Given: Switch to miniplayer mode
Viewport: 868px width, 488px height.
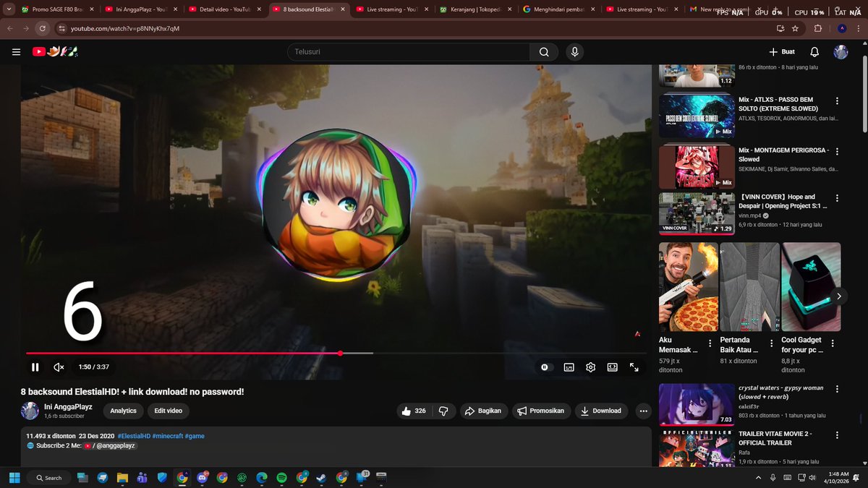Looking at the screenshot, I should (x=612, y=367).
